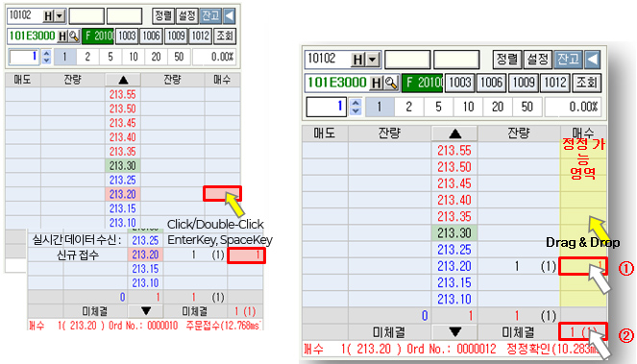Image resolution: width=637 pixels, height=364 pixels.
Task: Select 1006 expiry tab in right panel
Action: [x=492, y=83]
